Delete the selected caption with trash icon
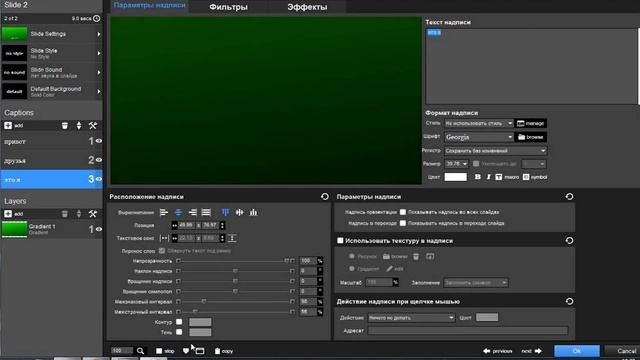The width and height of the screenshot is (640, 360). click(x=64, y=126)
